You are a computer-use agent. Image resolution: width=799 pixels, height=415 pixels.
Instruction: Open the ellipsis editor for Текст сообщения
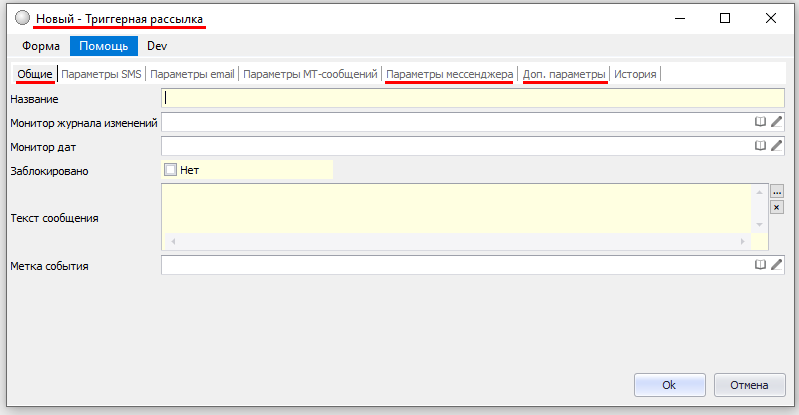coord(776,192)
